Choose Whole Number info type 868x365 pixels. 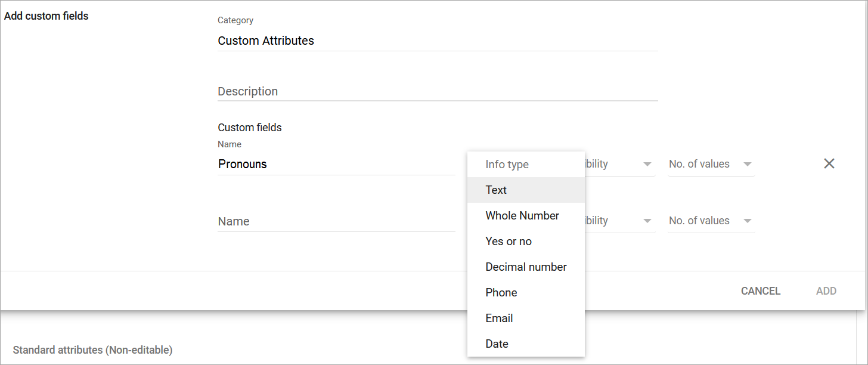522,216
